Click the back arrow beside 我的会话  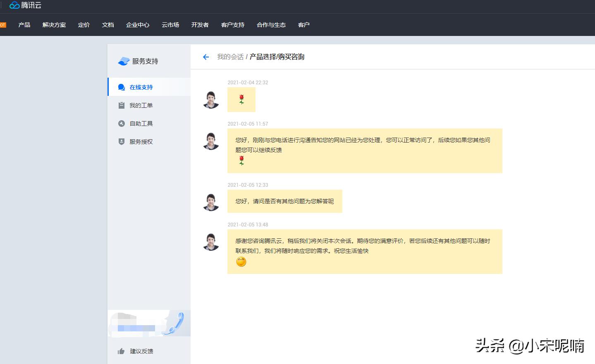click(206, 57)
